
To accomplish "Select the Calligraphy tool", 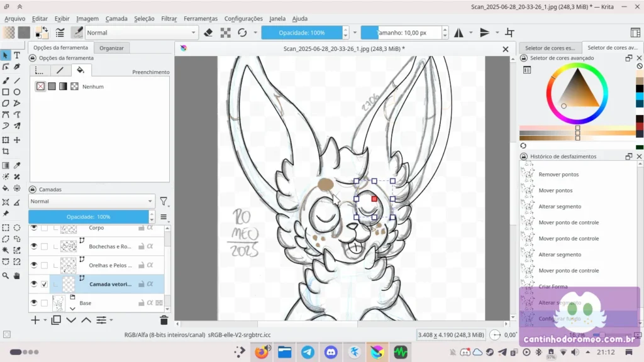I will tap(17, 67).
